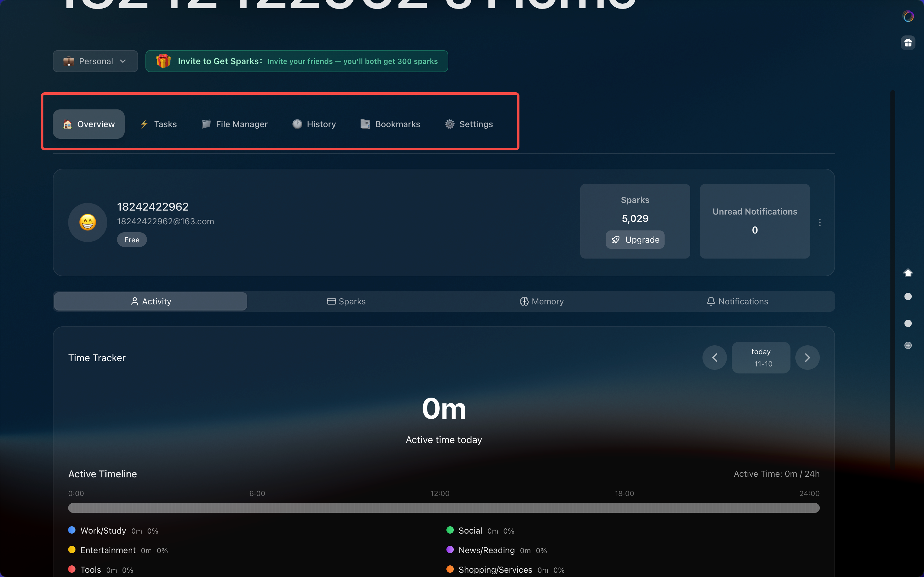Click the folder icon beside File Manager
924x577 pixels.
pyautogui.click(x=206, y=124)
